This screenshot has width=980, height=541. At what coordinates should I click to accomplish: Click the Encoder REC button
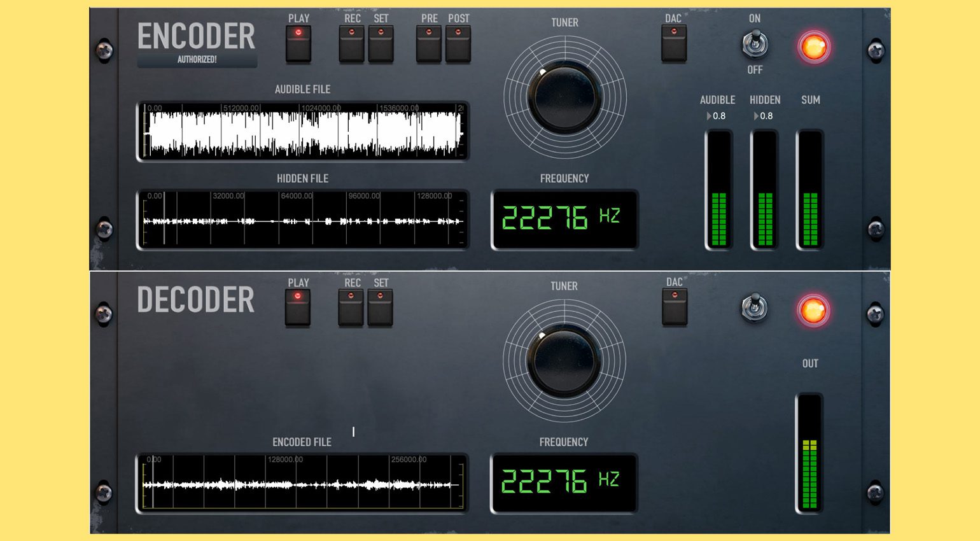click(x=351, y=44)
